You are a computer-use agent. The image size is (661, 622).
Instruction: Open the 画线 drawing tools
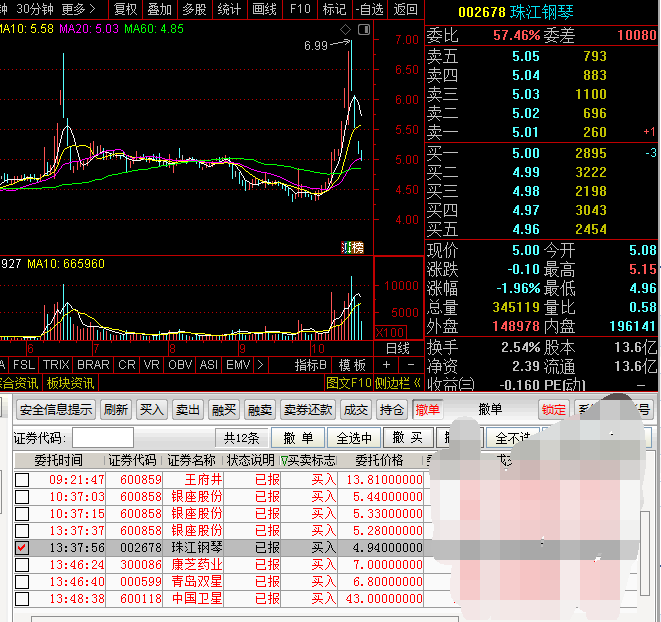click(264, 9)
